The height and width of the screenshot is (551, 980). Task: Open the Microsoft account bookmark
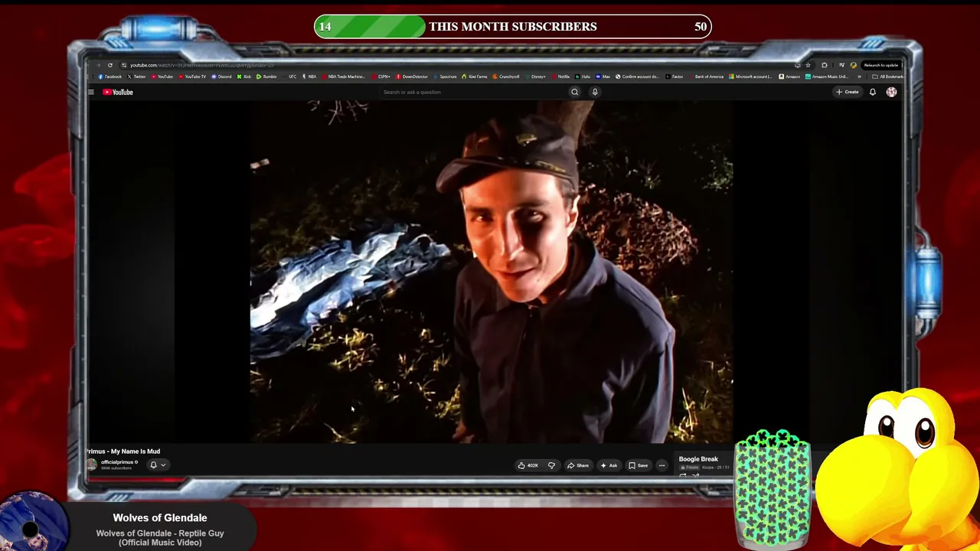point(750,77)
